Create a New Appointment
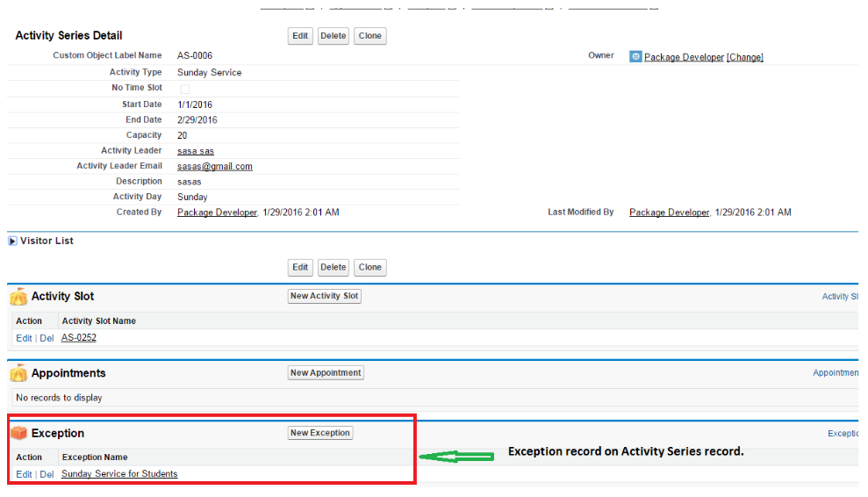The width and height of the screenshot is (868, 497). point(326,373)
